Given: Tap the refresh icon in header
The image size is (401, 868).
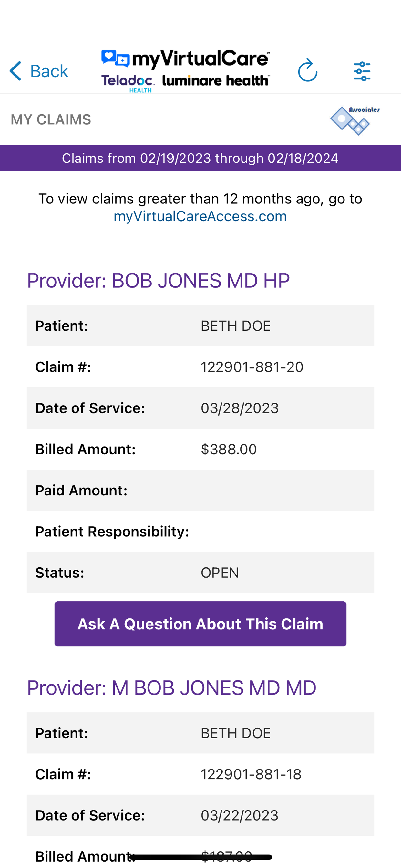Looking at the screenshot, I should pos(307,70).
